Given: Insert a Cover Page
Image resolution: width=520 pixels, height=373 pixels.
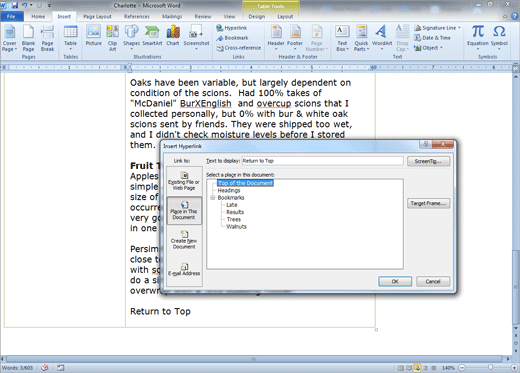Looking at the screenshot, I should pyautogui.click(x=9, y=39).
